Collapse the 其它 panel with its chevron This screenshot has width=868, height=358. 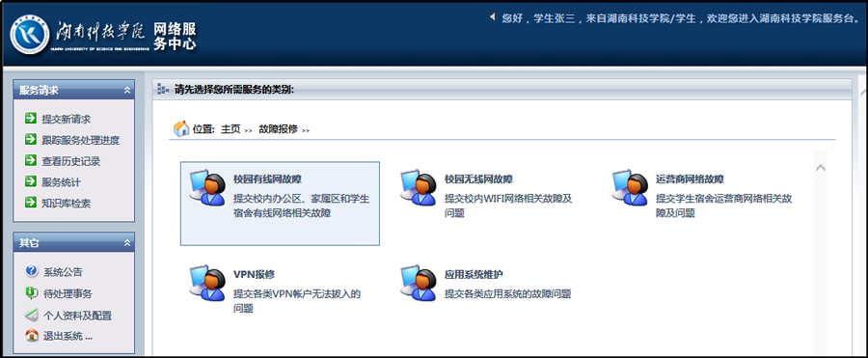(x=126, y=243)
